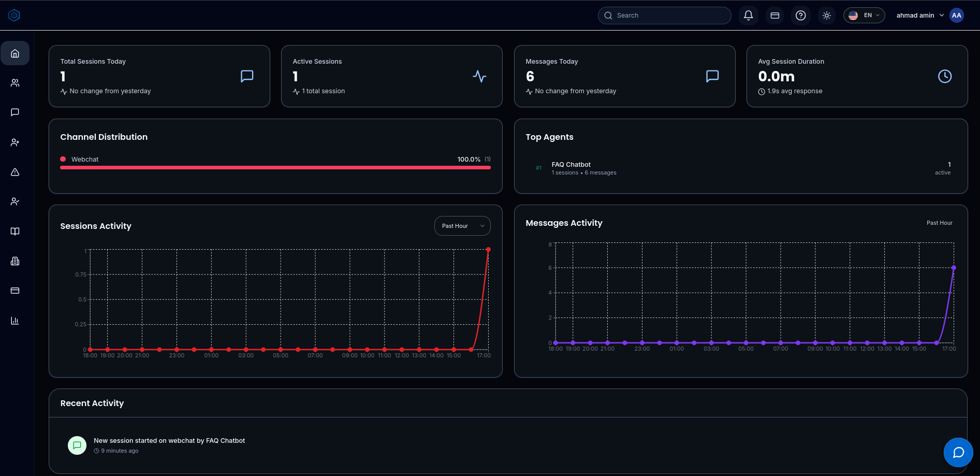Open the floating chat widget button

click(x=958, y=452)
